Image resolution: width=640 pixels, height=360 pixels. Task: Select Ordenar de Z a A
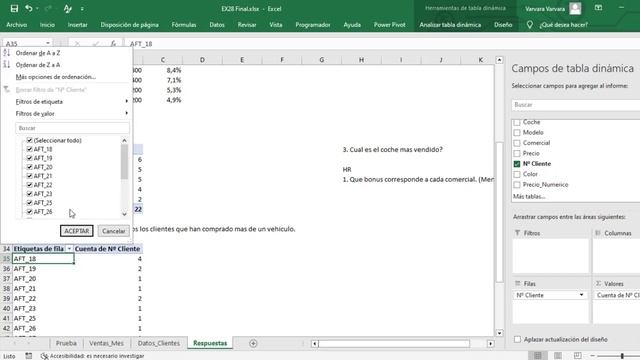tap(38, 65)
